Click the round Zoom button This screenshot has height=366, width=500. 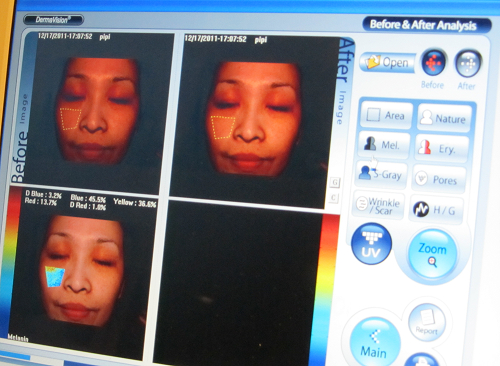click(x=432, y=254)
